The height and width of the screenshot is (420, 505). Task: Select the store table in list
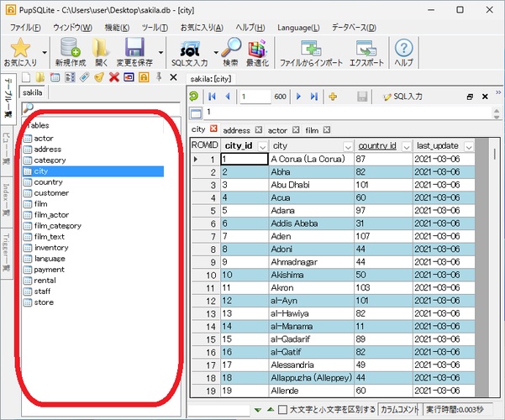(x=44, y=302)
